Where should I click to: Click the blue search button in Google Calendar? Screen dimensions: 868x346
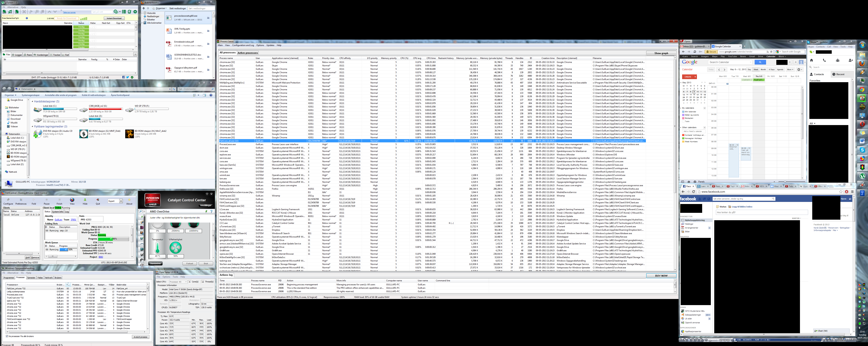pos(760,62)
